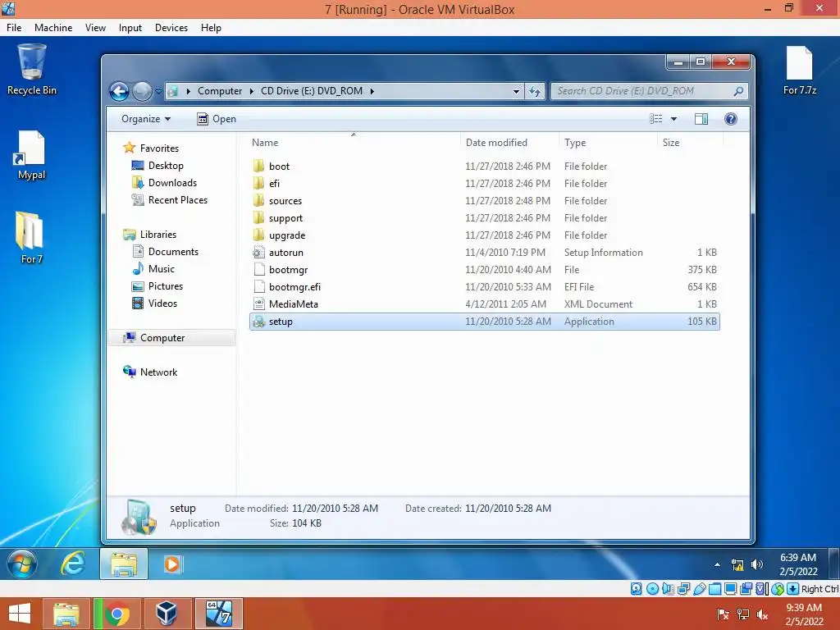Open the Machine menu

(x=53, y=28)
